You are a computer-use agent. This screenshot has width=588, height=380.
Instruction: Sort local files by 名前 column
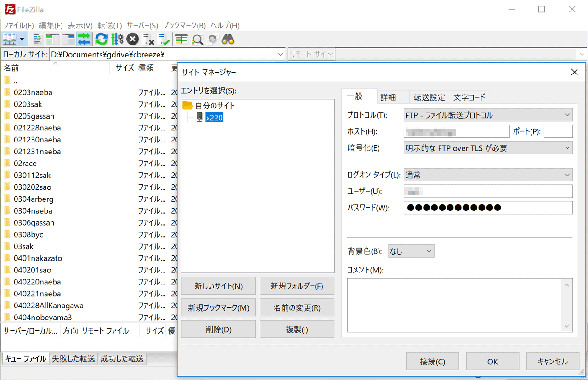(x=55, y=68)
